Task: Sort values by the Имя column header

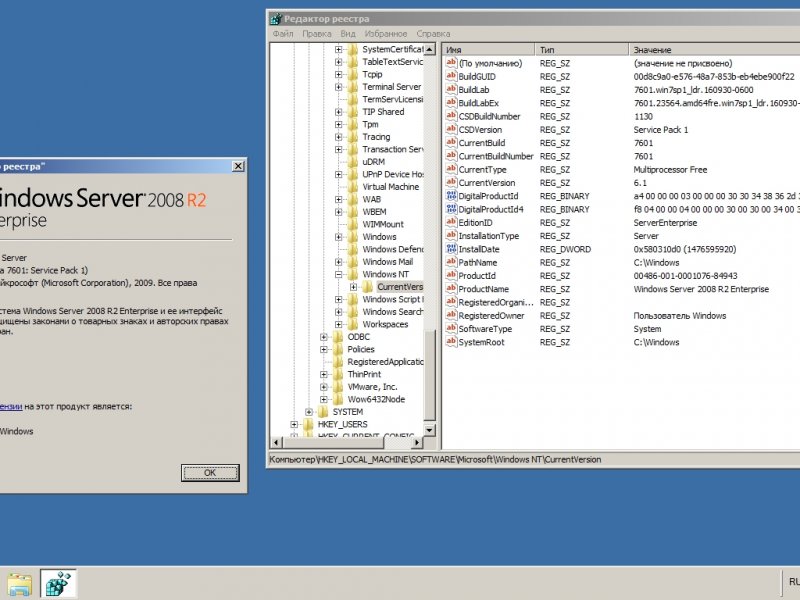Action: [489, 49]
